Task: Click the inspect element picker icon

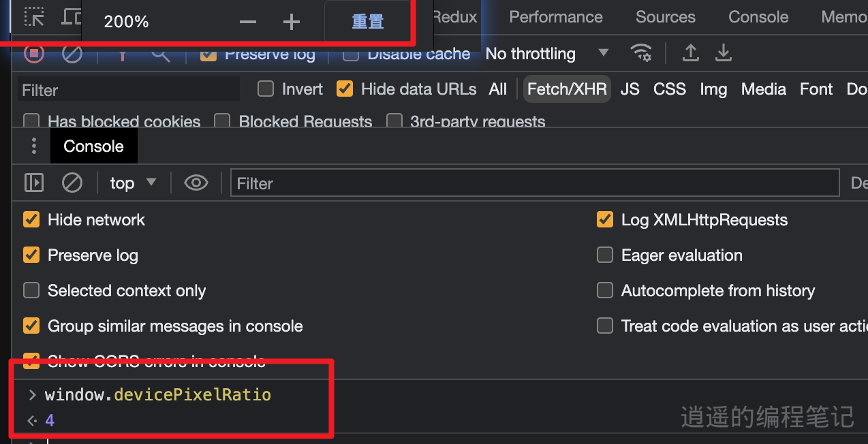Action: tap(34, 16)
